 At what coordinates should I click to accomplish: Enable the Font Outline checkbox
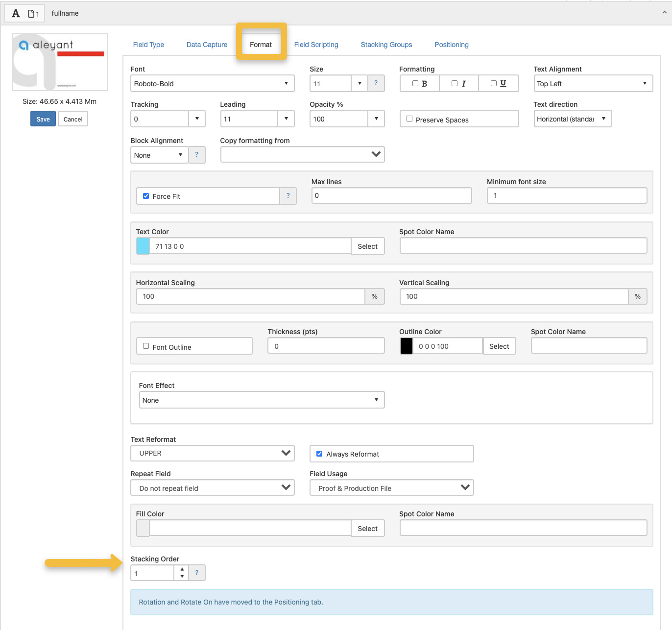[146, 346]
